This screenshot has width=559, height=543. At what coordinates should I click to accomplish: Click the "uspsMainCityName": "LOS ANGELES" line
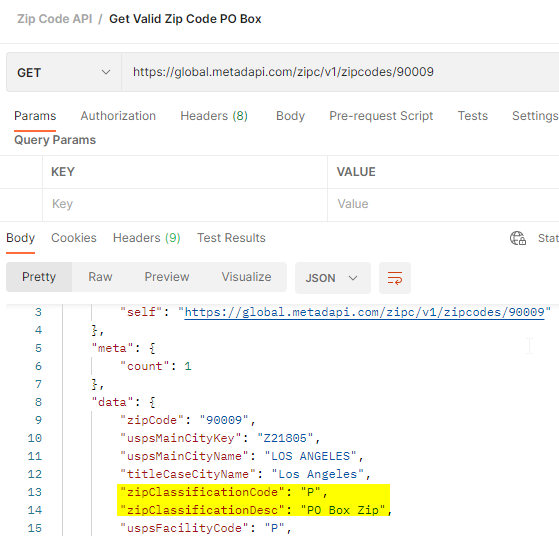[x=241, y=456]
